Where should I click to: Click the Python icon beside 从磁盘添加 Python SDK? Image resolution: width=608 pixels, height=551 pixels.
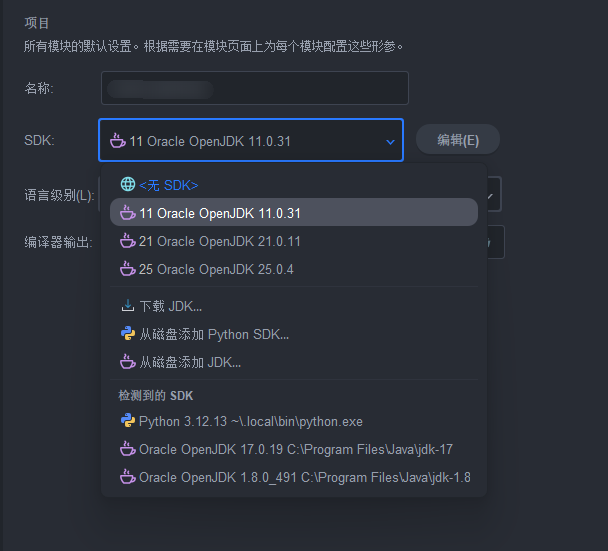pyautogui.click(x=128, y=334)
